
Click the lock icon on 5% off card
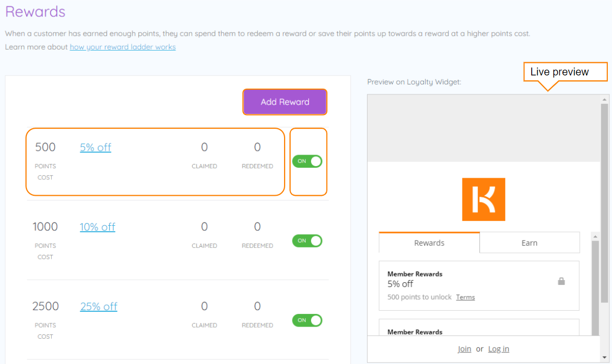pos(561,281)
